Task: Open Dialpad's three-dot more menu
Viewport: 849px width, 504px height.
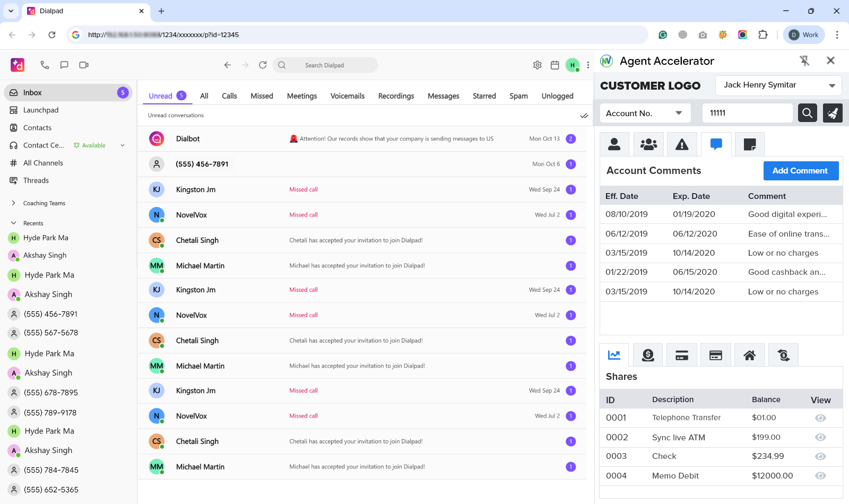Action: pyautogui.click(x=588, y=65)
